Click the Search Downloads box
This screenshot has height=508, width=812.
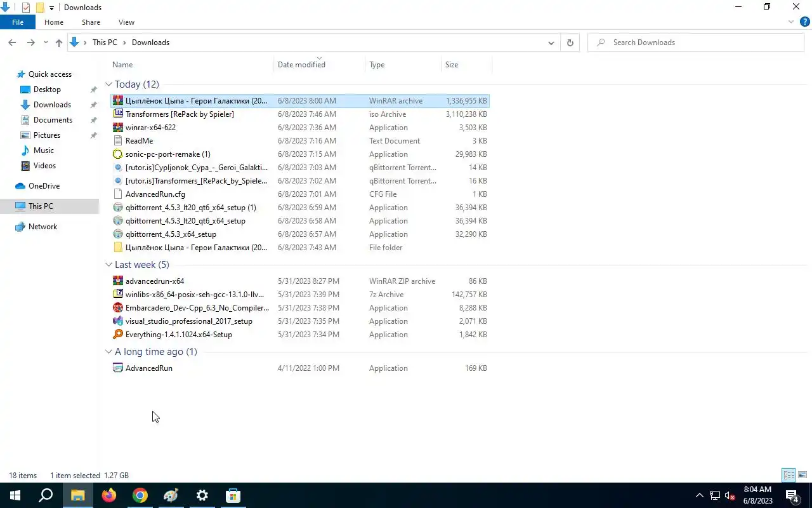696,43
